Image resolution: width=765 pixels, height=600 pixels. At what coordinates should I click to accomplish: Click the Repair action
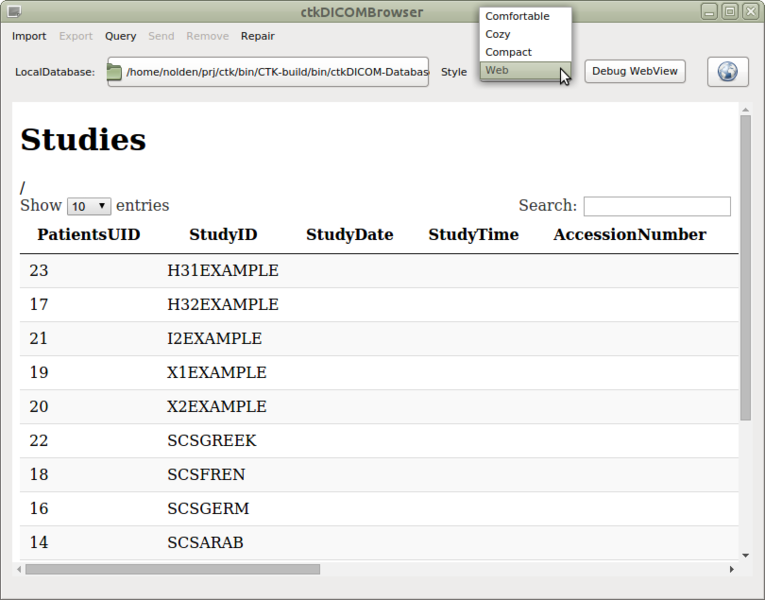click(257, 36)
